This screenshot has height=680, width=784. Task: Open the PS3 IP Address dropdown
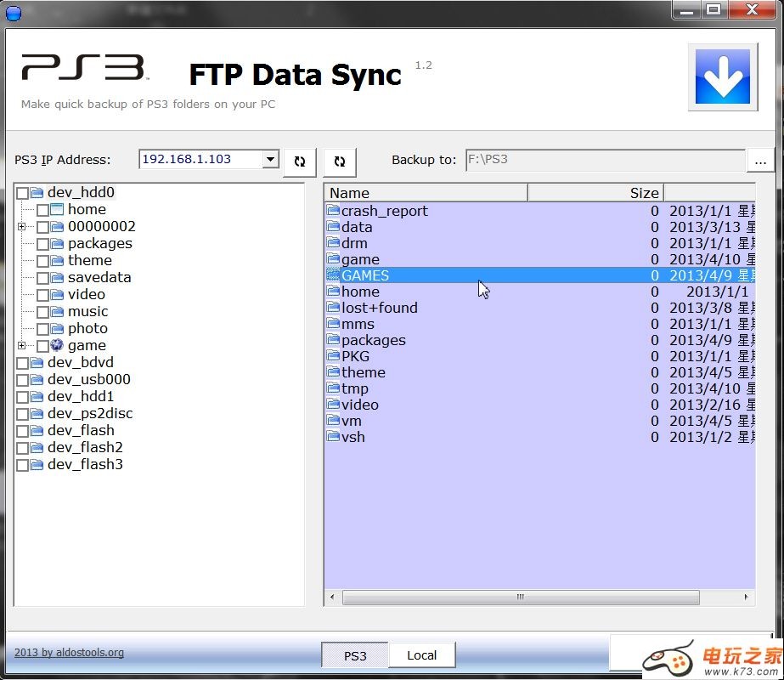pos(270,159)
